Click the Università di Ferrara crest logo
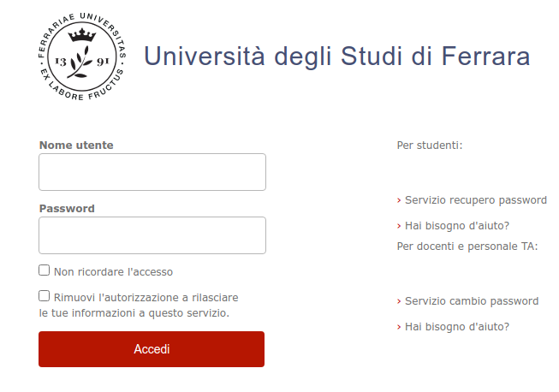Viewport: 559px width, 392px height. pos(82,56)
